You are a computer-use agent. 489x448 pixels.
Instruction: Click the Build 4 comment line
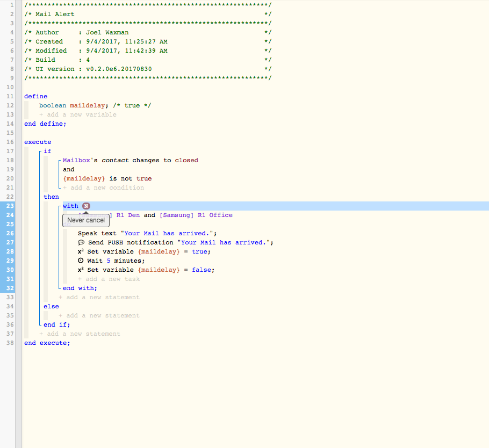[x=148, y=60]
